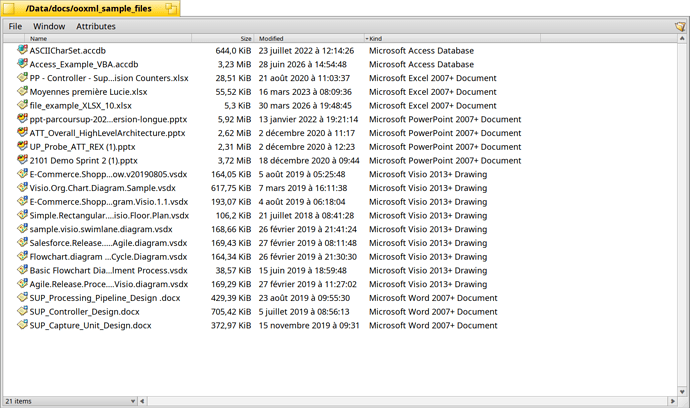Click date 18 décembre 2020 à 09:44
The height and width of the screenshot is (408, 690).
click(x=309, y=161)
